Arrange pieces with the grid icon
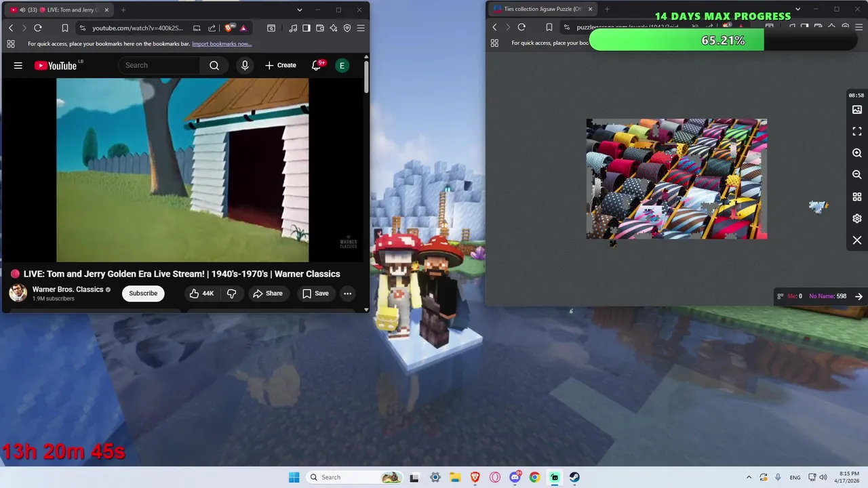 pyautogui.click(x=857, y=197)
